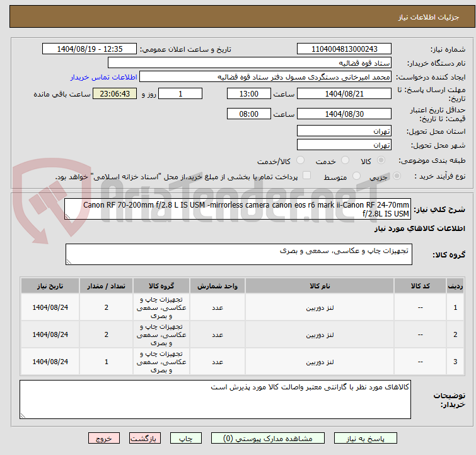Click the نام دستگاه خریدار field
Screen dimensions: 476x455
point(250,63)
